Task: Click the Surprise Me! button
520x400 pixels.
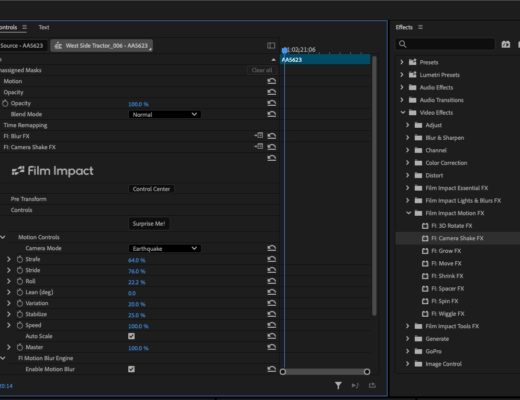Action: [149, 224]
